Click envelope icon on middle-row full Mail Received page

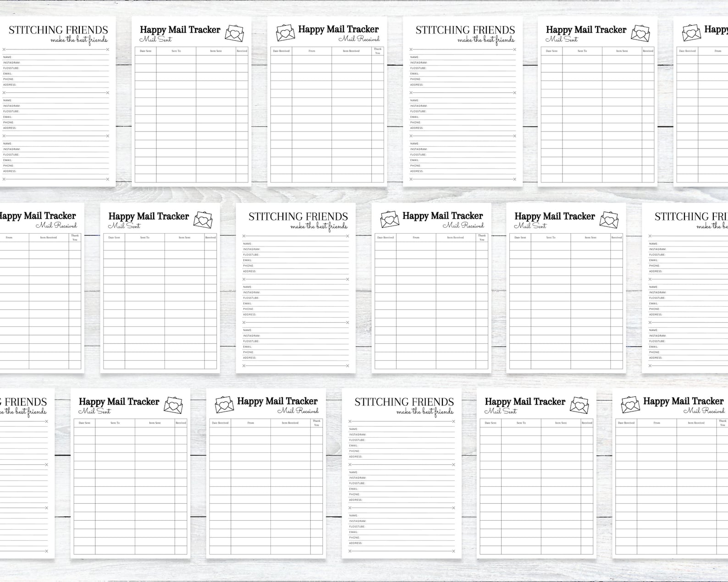coord(390,219)
